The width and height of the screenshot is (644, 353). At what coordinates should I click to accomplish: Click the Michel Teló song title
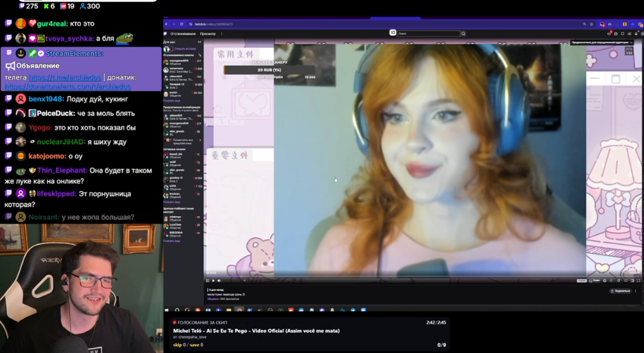[257, 330]
